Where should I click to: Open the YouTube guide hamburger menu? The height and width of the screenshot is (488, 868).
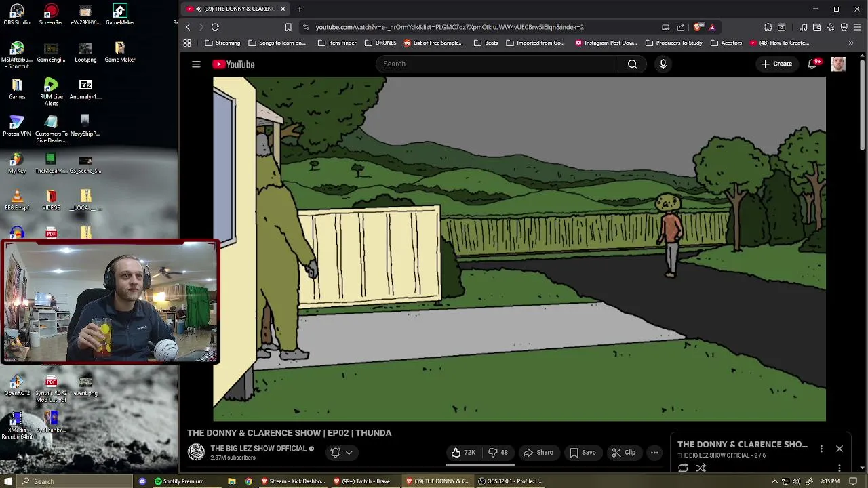[196, 64]
